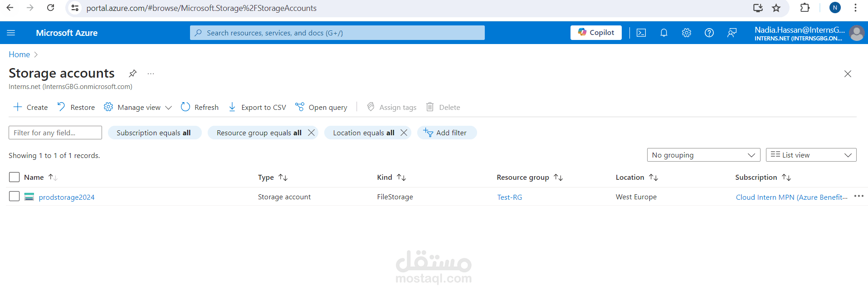Bookmark this page with the star
Screen dimensions: 868x291
776,8
